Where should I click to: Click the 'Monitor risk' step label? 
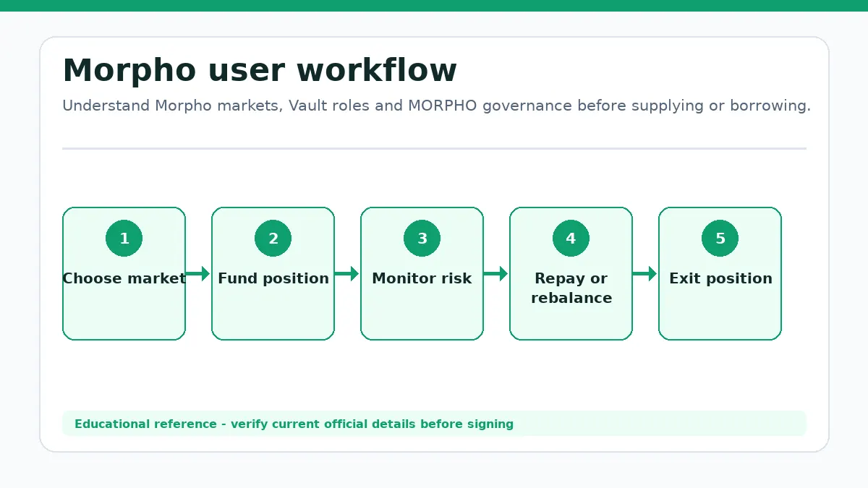pyautogui.click(x=422, y=278)
